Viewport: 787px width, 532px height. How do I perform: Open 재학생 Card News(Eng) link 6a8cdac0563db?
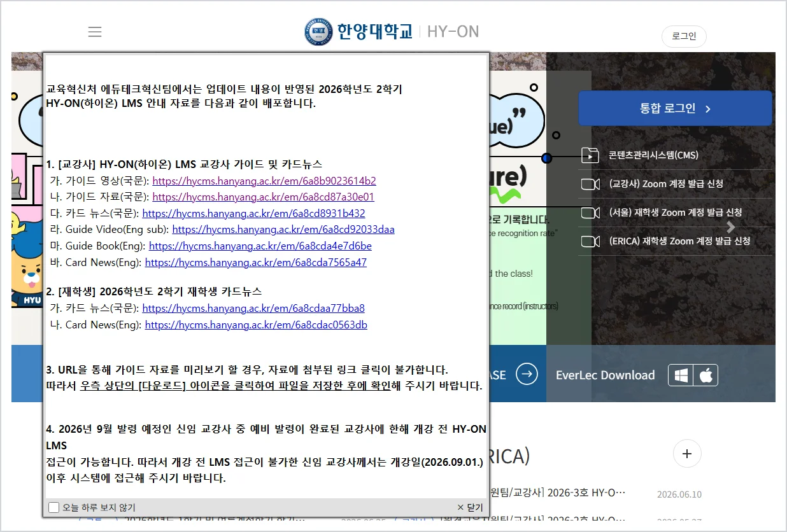coord(256,325)
